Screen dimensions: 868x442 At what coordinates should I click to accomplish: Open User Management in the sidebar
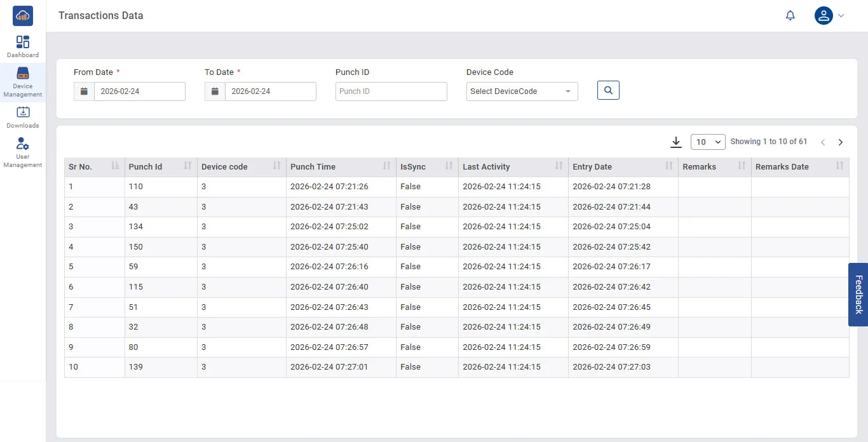[x=23, y=152]
